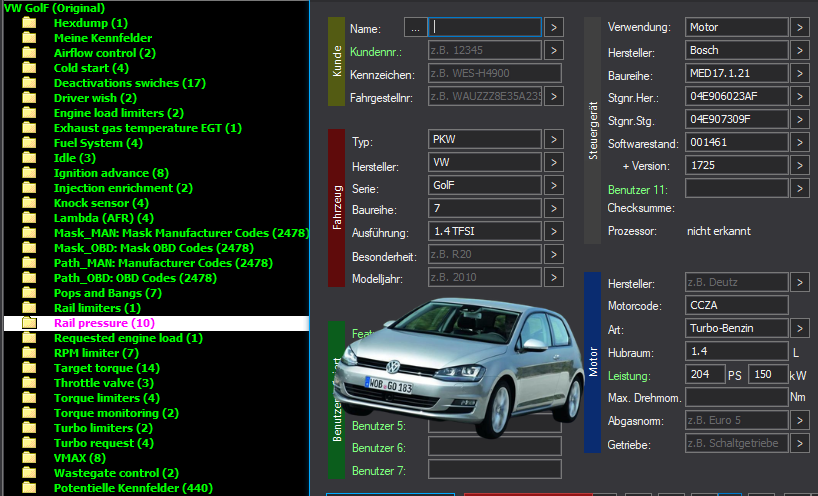This screenshot has height=496, width=818.
Task: Click the Kennzeichen input field
Action: 495,73
